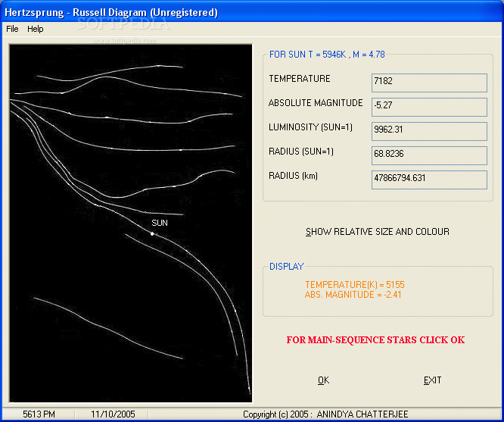
Task: Click the Hertzsprung - Russell Diagram title bar
Action: [x=252, y=12]
